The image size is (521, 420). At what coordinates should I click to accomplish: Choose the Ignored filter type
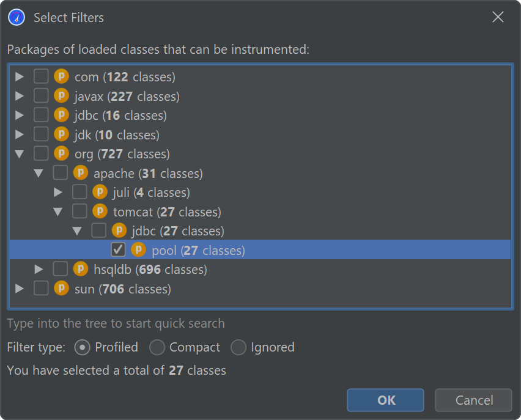pyautogui.click(x=238, y=347)
